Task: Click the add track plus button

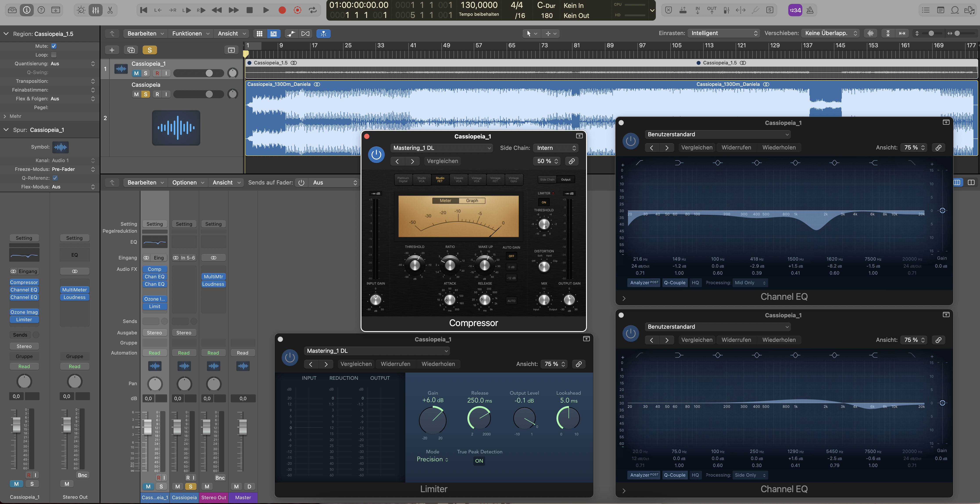Action: [x=112, y=50]
